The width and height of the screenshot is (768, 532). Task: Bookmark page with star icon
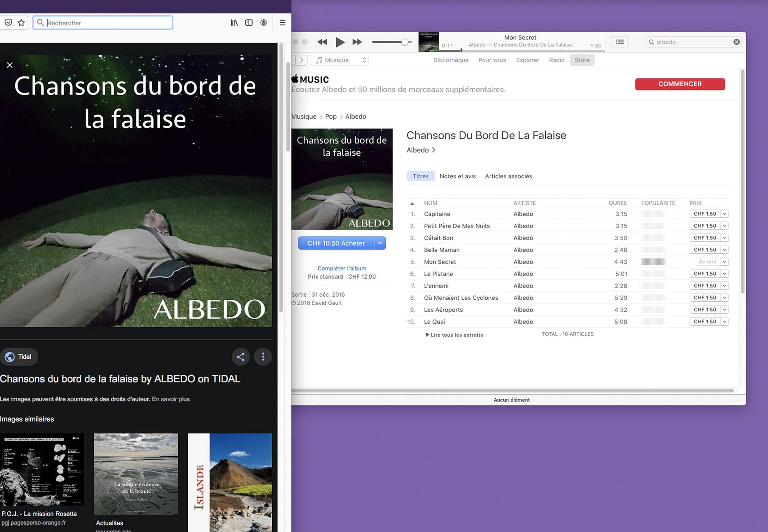click(21, 23)
